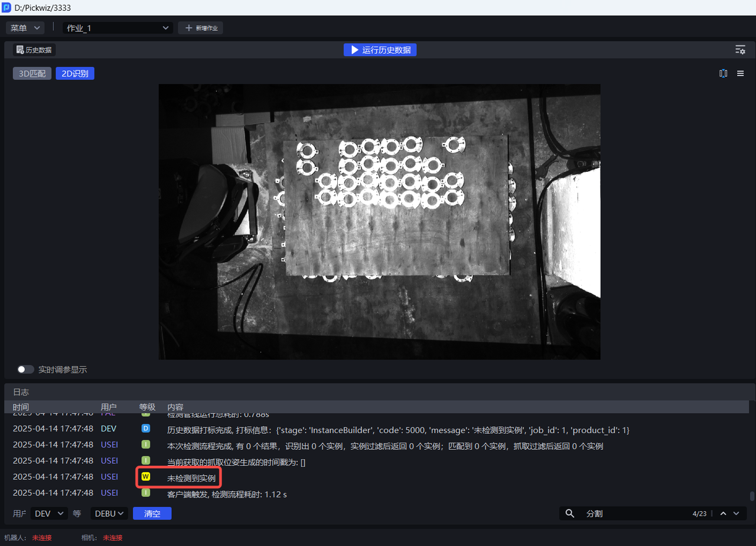This screenshot has height=546, width=756.
Task: Go to previous search result arrow
Action: coord(723,514)
